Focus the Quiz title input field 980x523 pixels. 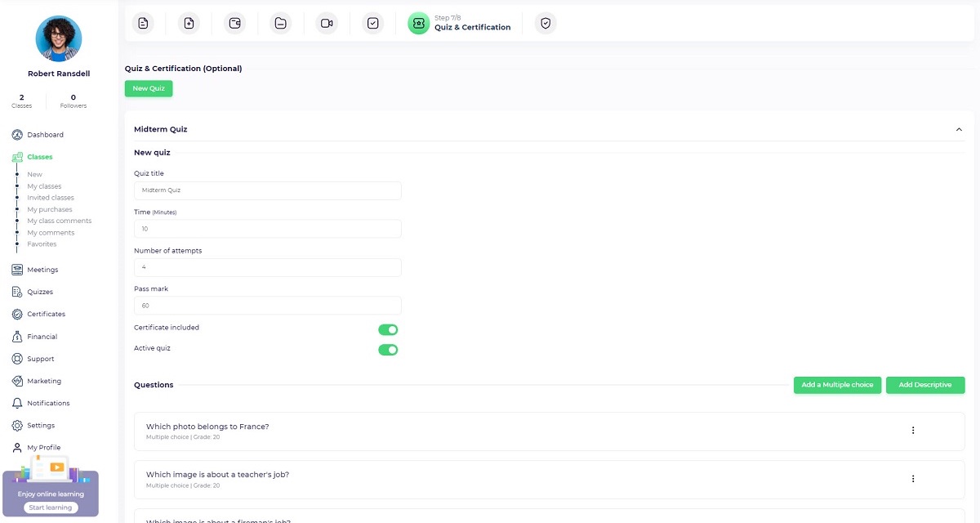tap(267, 190)
